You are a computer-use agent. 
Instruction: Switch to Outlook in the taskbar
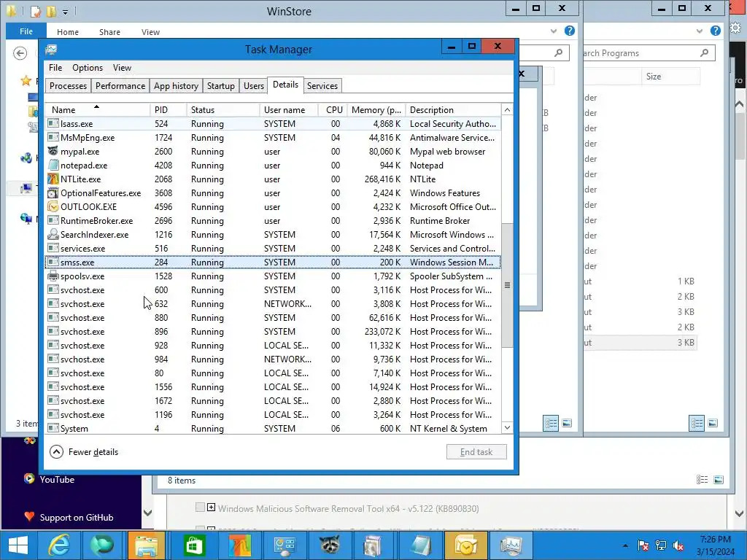click(465, 545)
